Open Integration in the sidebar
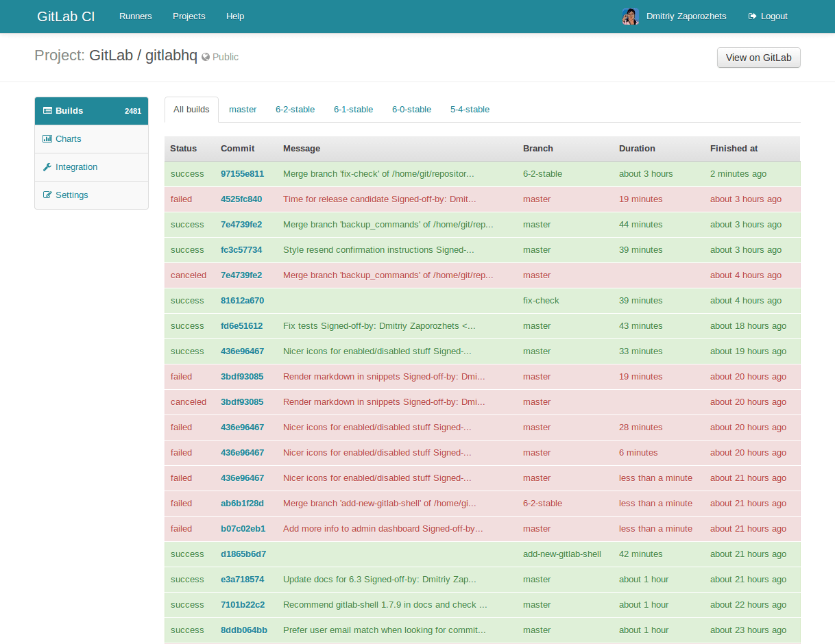 [92, 167]
